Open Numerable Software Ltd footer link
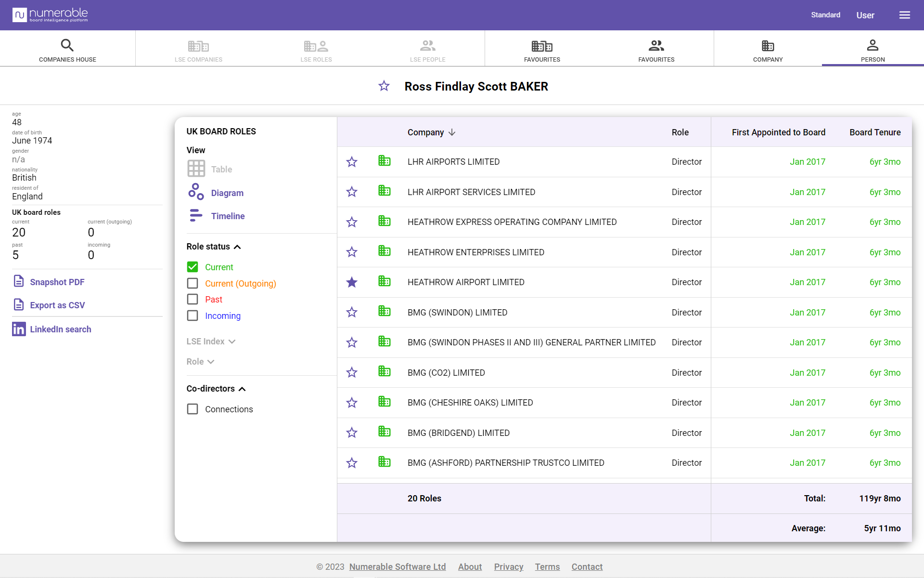924x578 pixels. [398, 567]
